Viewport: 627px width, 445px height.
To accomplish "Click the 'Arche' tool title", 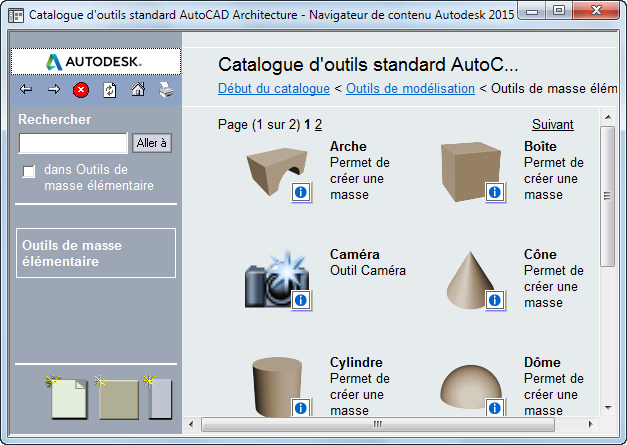I will coord(348,146).
